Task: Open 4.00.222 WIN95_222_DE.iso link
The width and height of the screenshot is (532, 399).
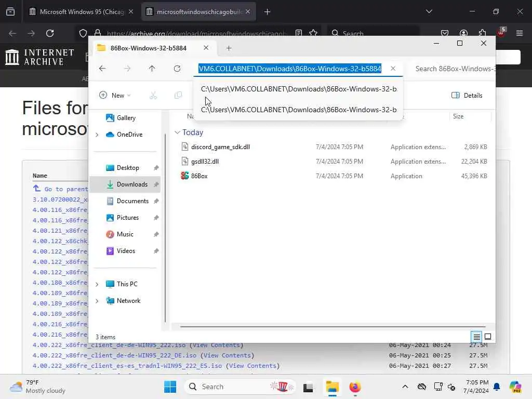Action: coord(115,355)
